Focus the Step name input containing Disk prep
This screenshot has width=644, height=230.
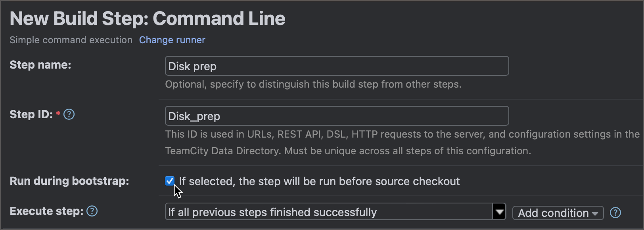pos(336,66)
